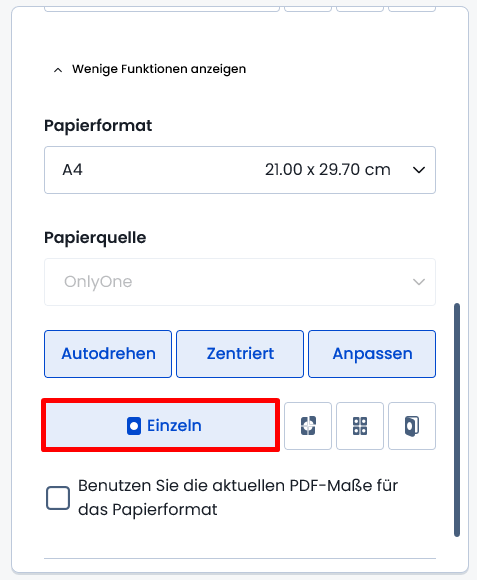The width and height of the screenshot is (477, 580).
Task: Enable the current PDF dimensions checkbox
Action: coord(58,498)
